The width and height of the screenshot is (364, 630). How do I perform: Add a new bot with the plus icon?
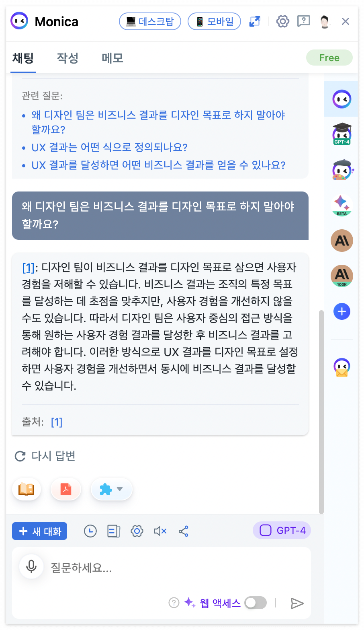pos(342,311)
